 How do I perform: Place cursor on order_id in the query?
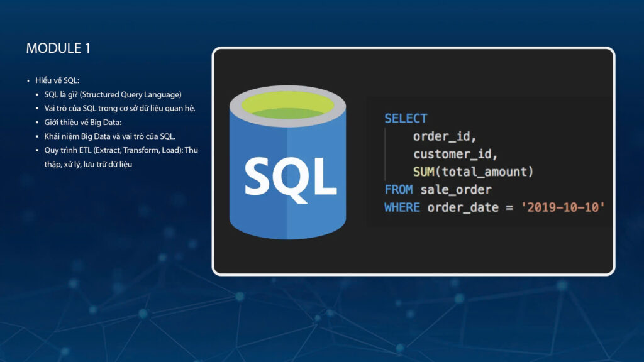[x=445, y=136]
